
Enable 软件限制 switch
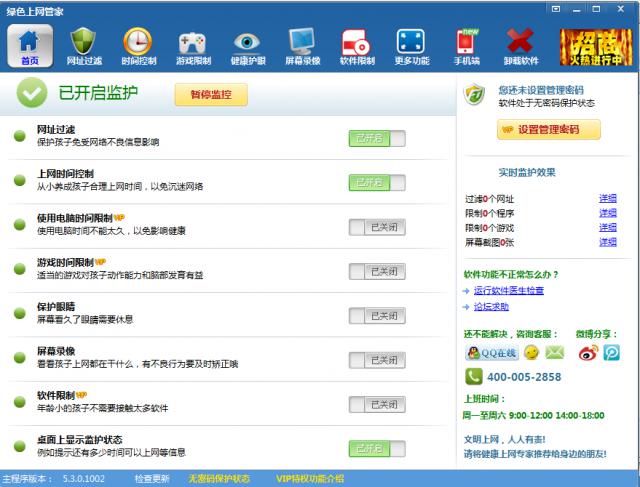(x=377, y=405)
